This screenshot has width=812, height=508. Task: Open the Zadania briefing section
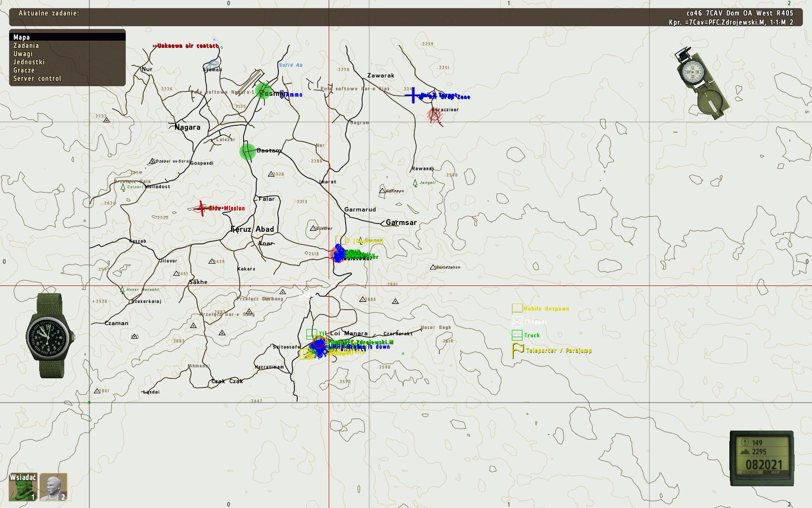click(26, 45)
